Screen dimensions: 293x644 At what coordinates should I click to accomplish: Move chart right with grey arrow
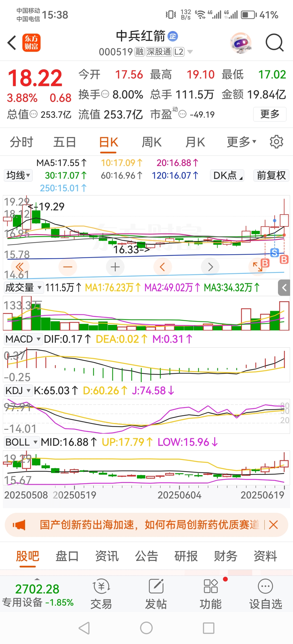(x=210, y=267)
